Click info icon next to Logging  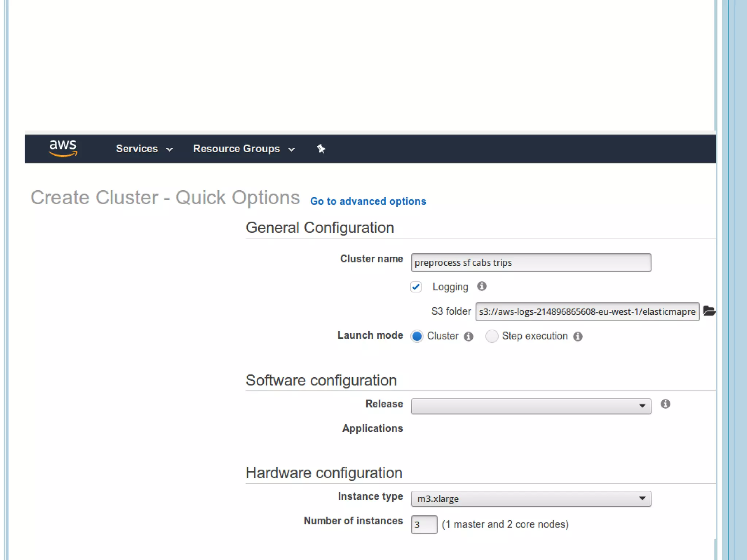pos(482,286)
